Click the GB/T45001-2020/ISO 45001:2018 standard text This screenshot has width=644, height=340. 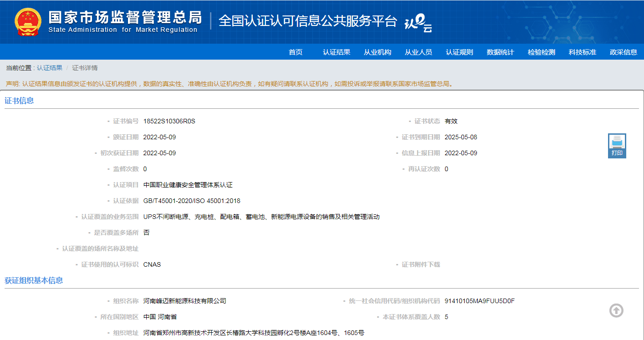pos(192,201)
